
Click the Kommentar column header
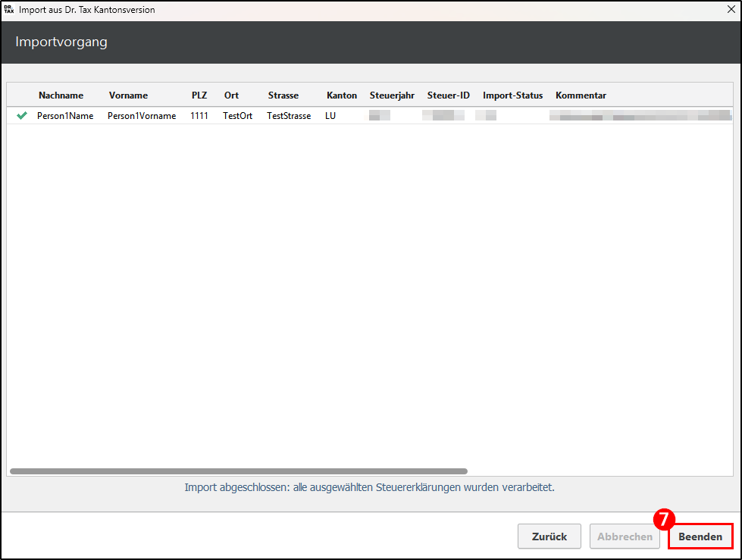581,95
